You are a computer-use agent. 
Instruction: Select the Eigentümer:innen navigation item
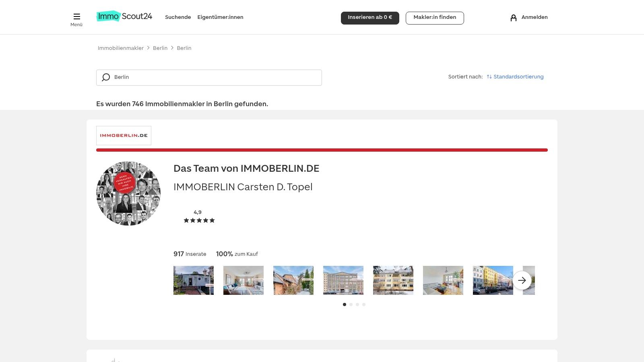pyautogui.click(x=220, y=17)
